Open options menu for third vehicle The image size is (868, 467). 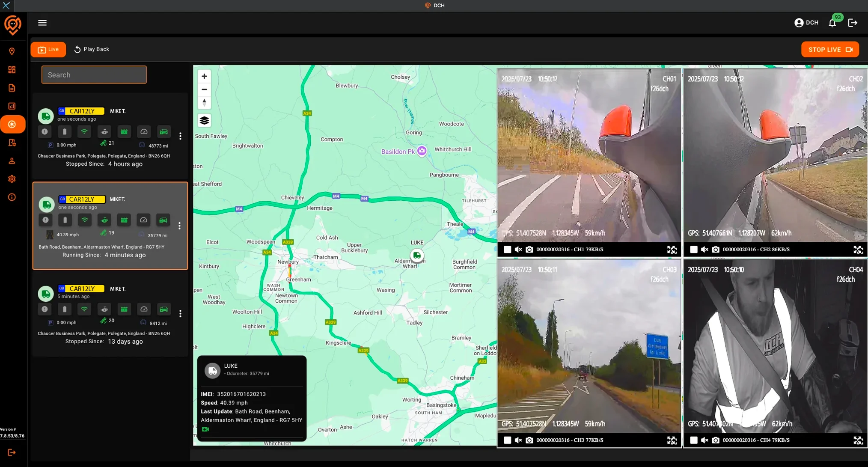coord(180,314)
